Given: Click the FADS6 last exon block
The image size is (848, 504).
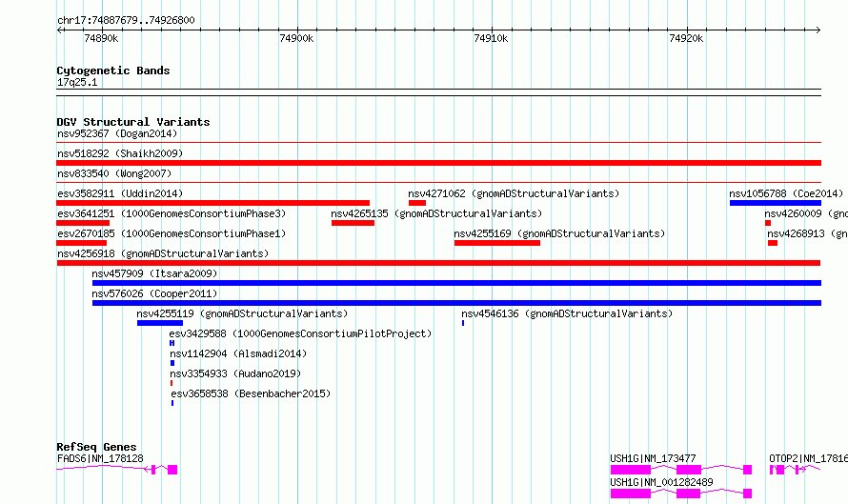Looking at the screenshot, I should click(172, 470).
